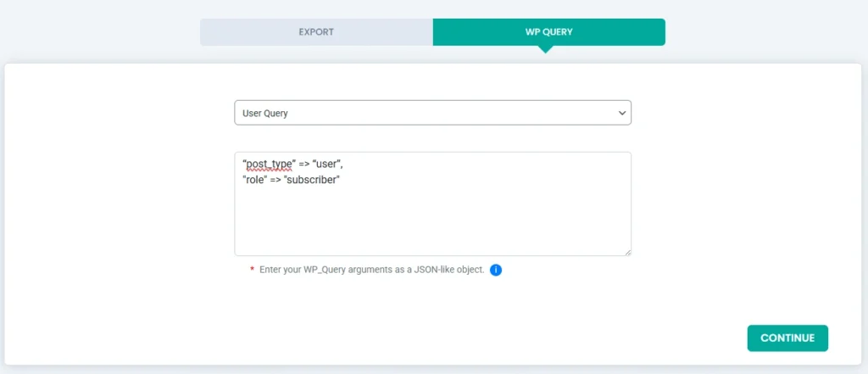Click the blank area inside the query textarea
This screenshot has height=374, width=868.
click(x=432, y=220)
